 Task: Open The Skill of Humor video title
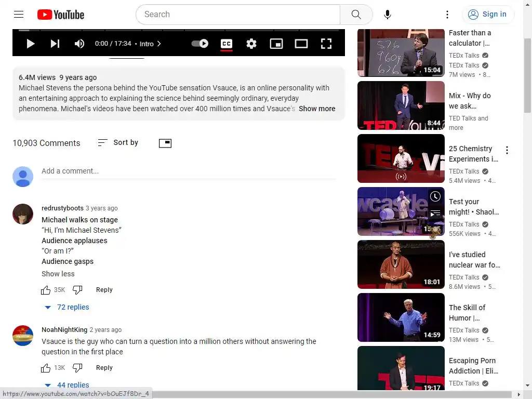point(467,312)
